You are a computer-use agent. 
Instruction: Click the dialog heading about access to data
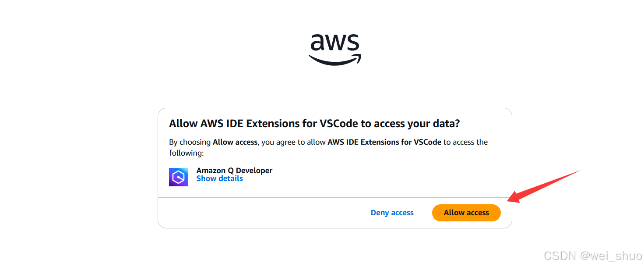[314, 124]
